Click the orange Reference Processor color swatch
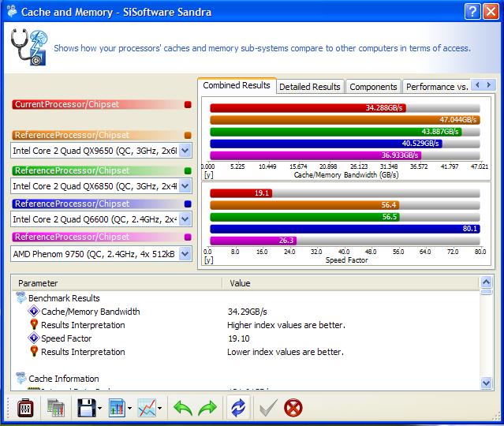 click(188, 135)
